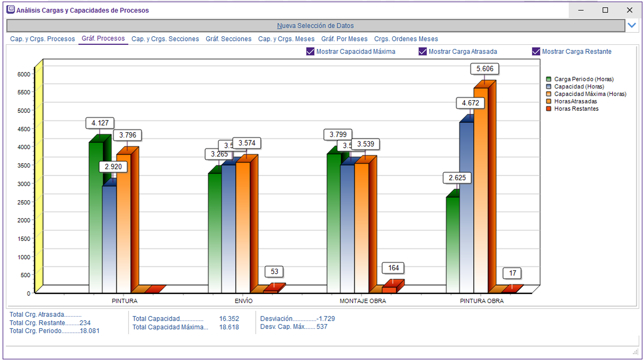
Task: Uncheck Mostrar Capacidad Máxima
Action: click(311, 52)
